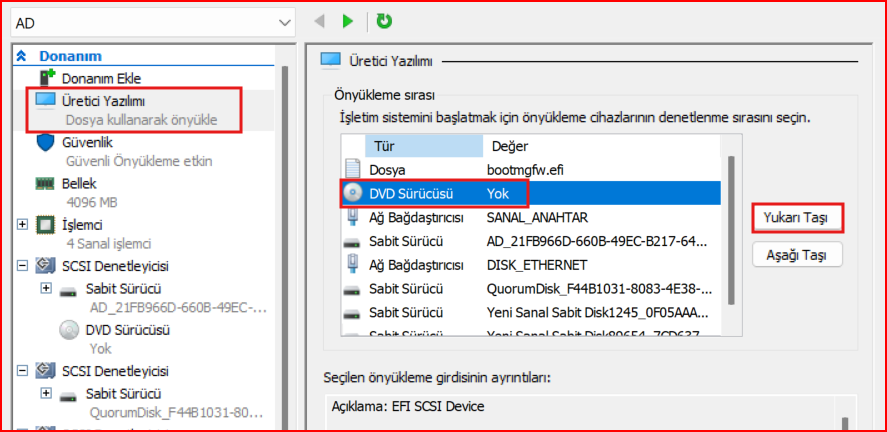Expand the Sabit Sürücü AD_21FB966D node

[46, 288]
